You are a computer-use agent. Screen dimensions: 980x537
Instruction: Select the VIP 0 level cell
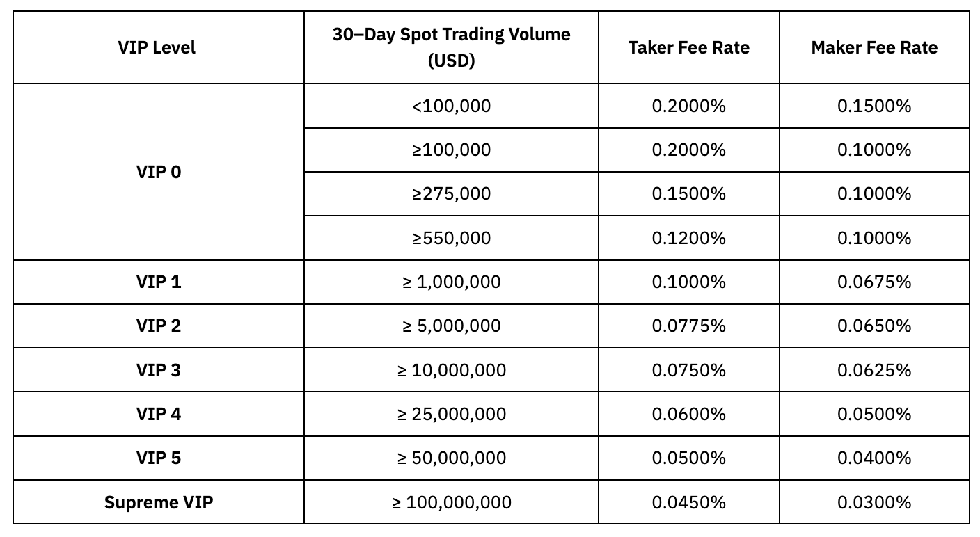click(x=159, y=172)
